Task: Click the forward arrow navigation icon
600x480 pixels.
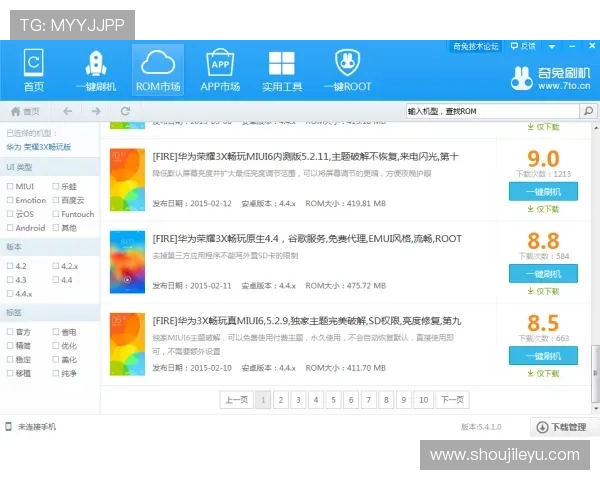Action: click(96, 111)
